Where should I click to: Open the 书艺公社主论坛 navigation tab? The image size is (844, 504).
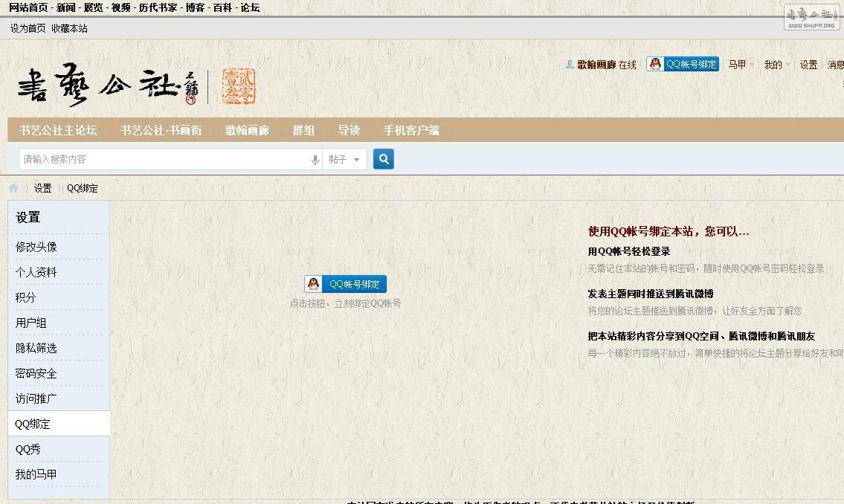click(x=58, y=130)
